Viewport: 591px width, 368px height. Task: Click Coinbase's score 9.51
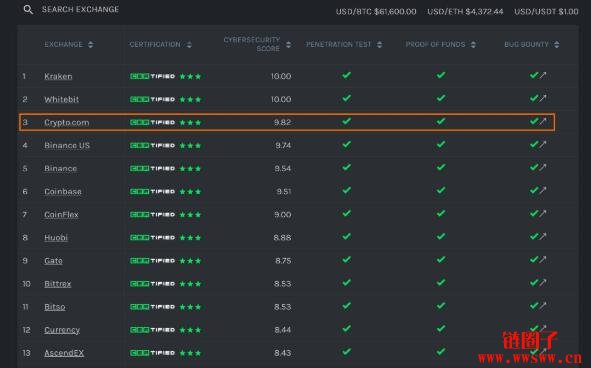point(283,192)
